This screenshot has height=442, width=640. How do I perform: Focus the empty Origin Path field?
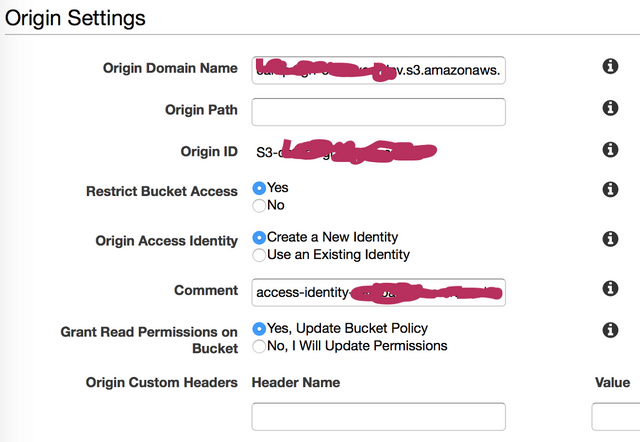pos(378,112)
